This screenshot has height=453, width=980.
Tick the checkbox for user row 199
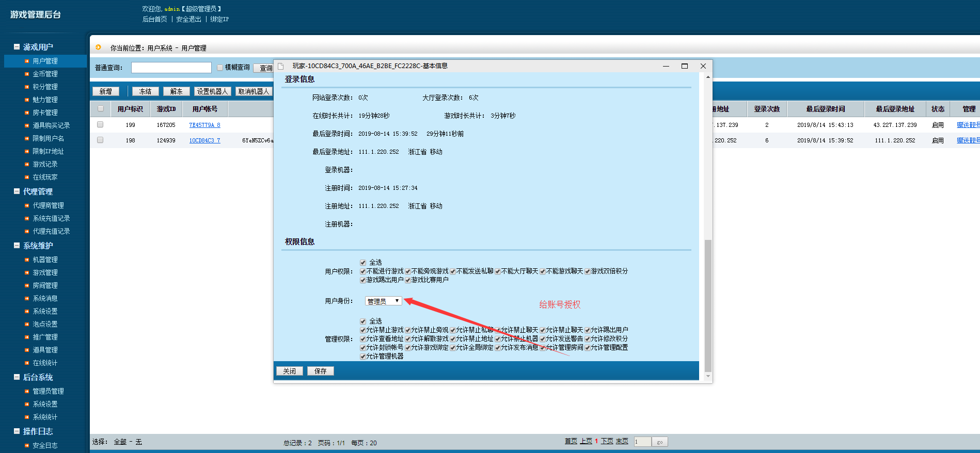100,124
